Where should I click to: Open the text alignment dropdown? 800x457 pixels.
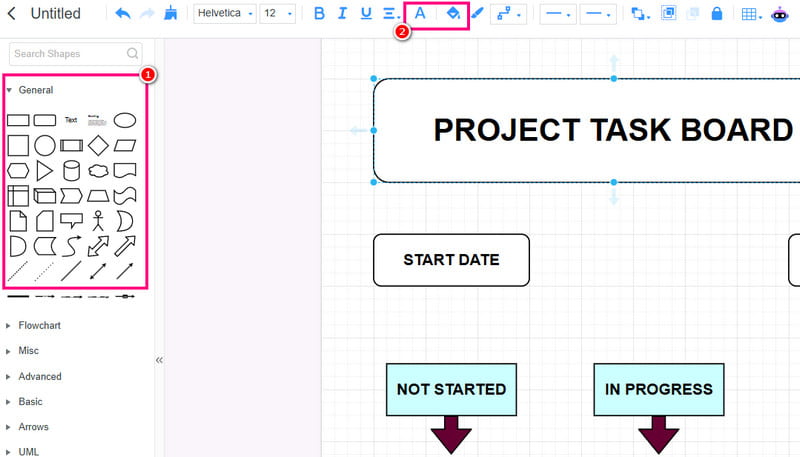[x=391, y=13]
